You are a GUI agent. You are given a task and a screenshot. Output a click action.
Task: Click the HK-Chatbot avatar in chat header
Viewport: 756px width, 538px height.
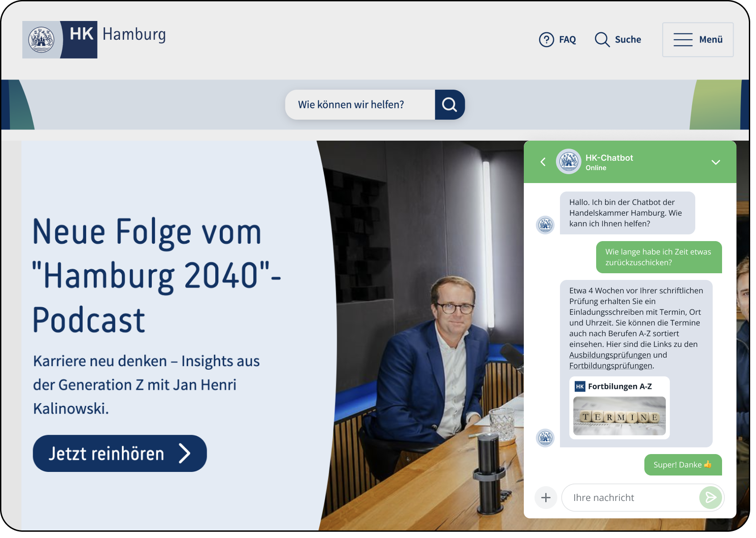coord(568,162)
